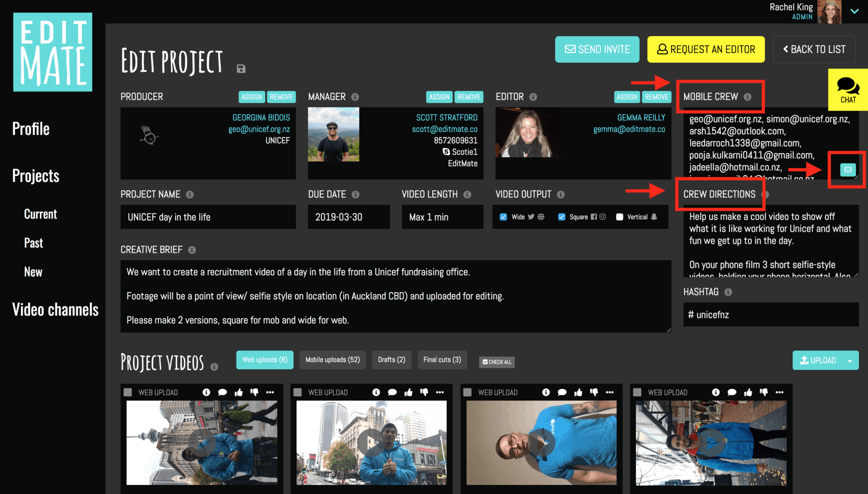Image resolution: width=868 pixels, height=494 pixels.
Task: Thumbs down the first web upload video
Action: (254, 392)
